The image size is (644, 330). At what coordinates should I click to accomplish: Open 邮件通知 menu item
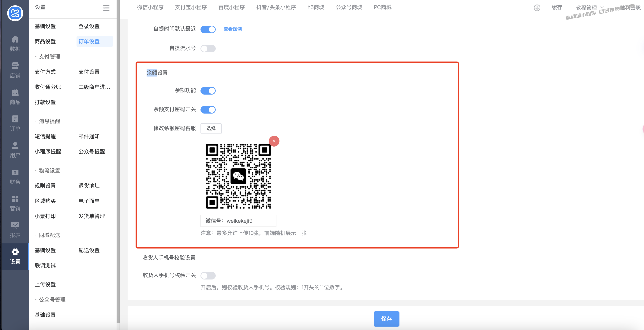pos(89,136)
